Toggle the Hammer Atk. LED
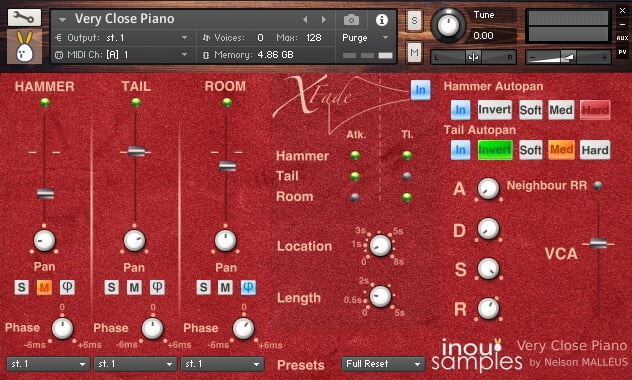 click(x=355, y=156)
